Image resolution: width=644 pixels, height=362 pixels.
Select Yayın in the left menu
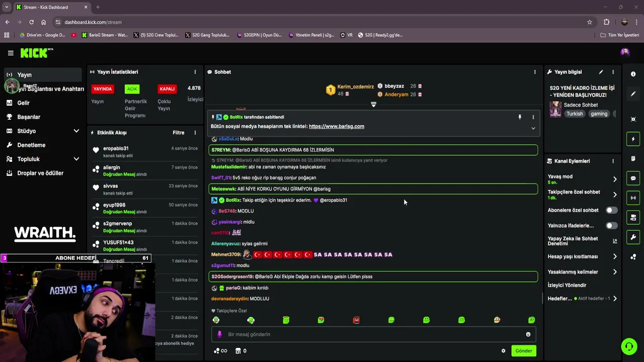(x=43, y=75)
